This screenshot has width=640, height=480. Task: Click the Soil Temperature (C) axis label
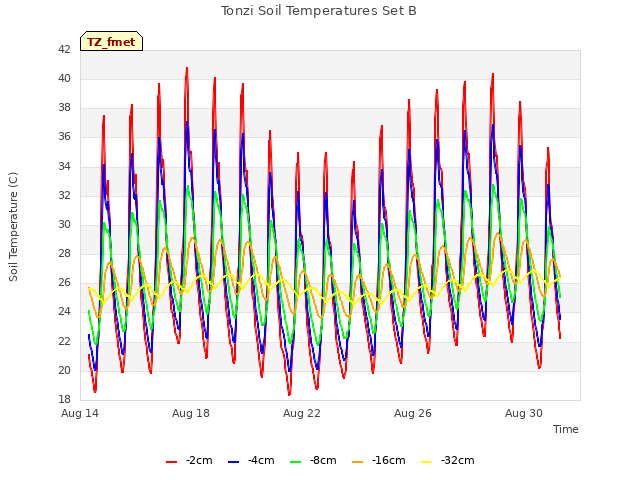pos(13,227)
